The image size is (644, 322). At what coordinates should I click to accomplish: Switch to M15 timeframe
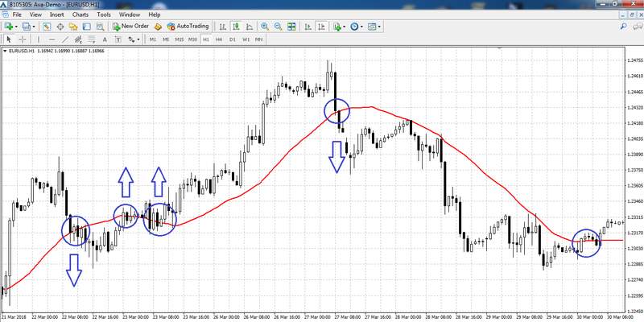point(180,39)
